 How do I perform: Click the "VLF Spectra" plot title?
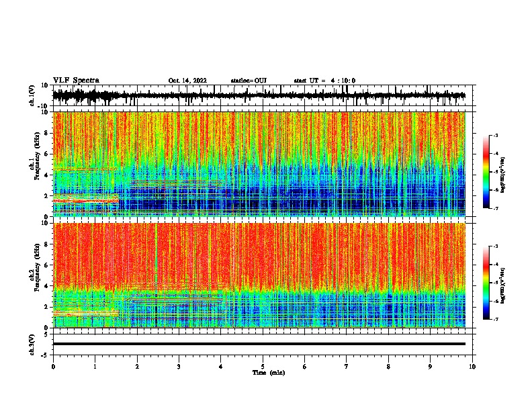tap(76, 81)
